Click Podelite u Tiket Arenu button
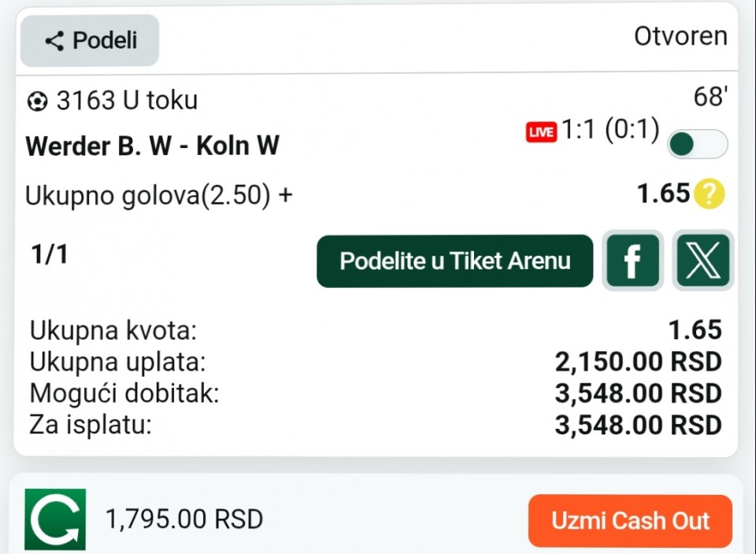Viewport: 756px width, 554px height. (454, 261)
